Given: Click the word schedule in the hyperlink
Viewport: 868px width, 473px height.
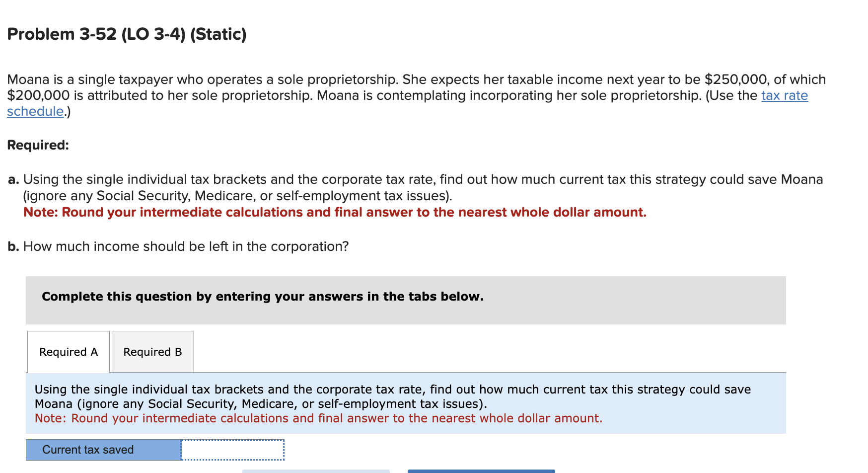Looking at the screenshot, I should [x=34, y=111].
